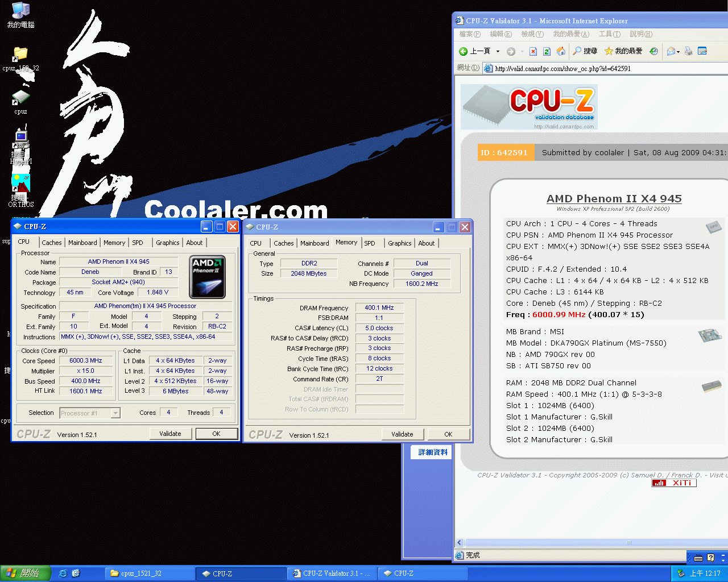Open the My Computer desktop icon
The image size is (728, 582).
click(x=21, y=15)
